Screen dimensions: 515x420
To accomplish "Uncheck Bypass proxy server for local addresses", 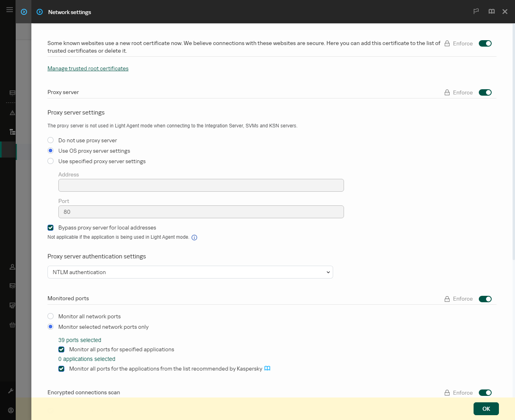I will click(x=51, y=227).
